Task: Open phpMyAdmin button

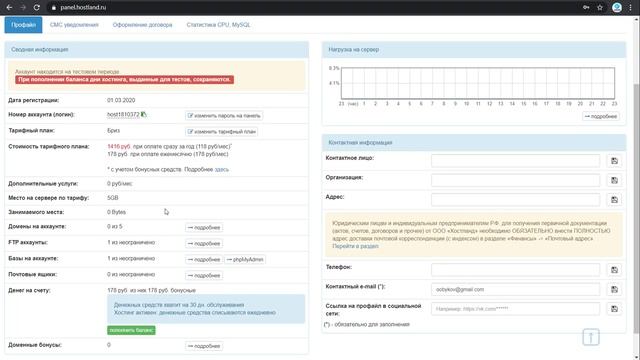Action: pyautogui.click(x=245, y=260)
